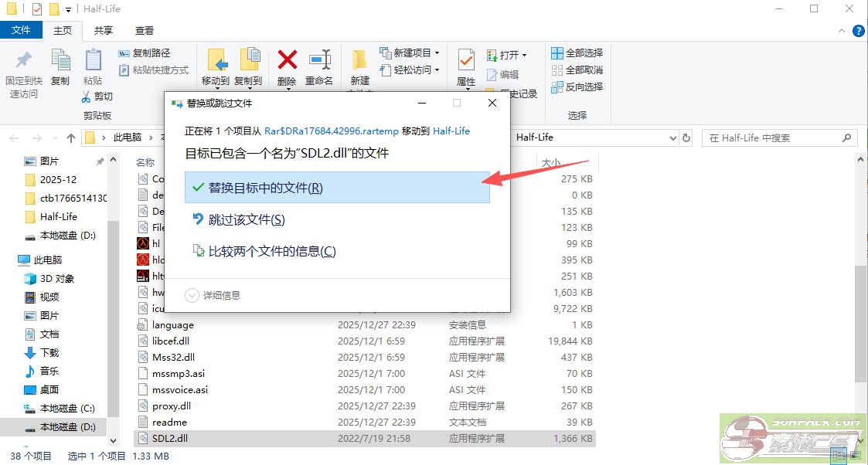Click Copy path (复制路径) in ribbon

[x=145, y=53]
